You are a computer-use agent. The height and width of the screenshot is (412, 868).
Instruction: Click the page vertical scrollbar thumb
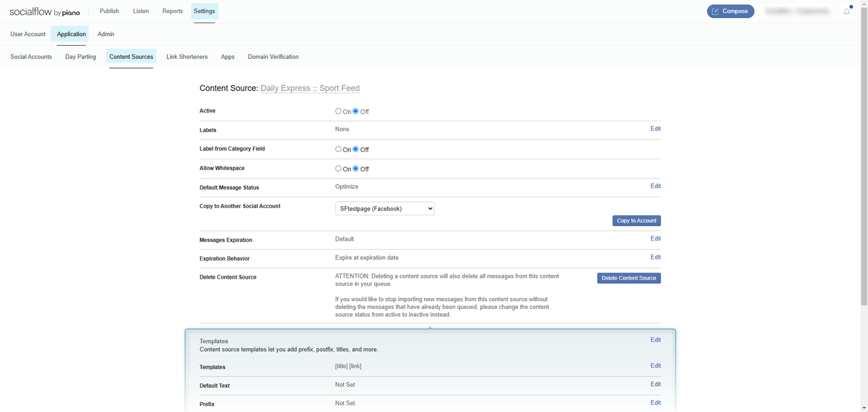(x=864, y=157)
